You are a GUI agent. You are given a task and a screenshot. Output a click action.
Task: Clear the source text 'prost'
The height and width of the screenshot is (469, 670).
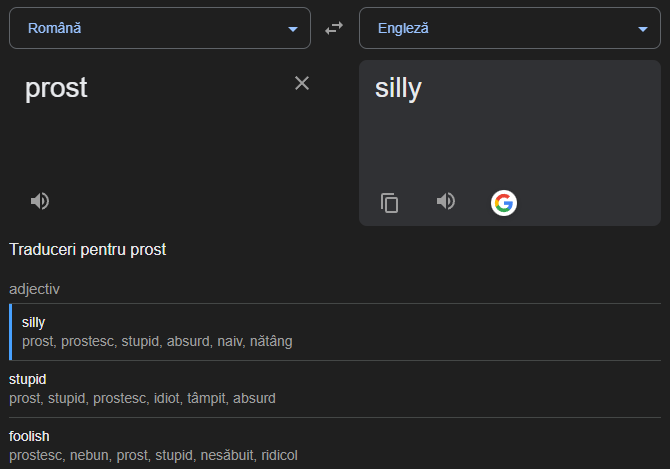pos(302,83)
